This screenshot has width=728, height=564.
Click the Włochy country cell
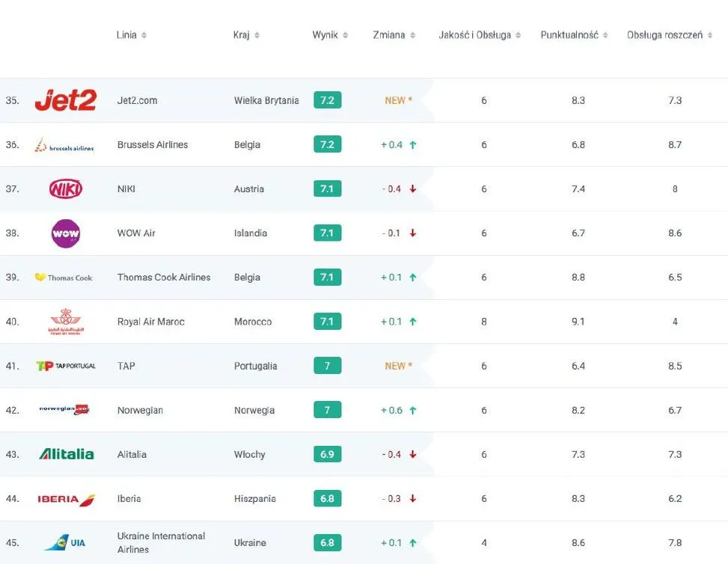click(x=249, y=454)
